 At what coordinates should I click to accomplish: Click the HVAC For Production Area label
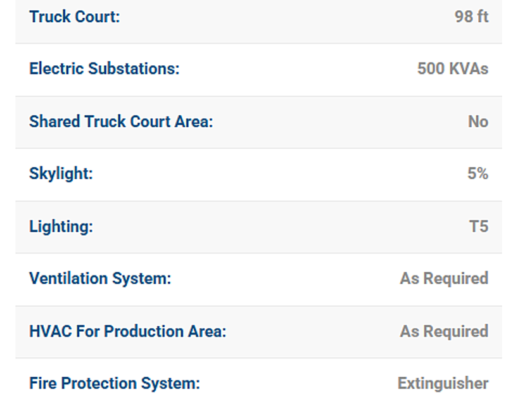point(127,331)
